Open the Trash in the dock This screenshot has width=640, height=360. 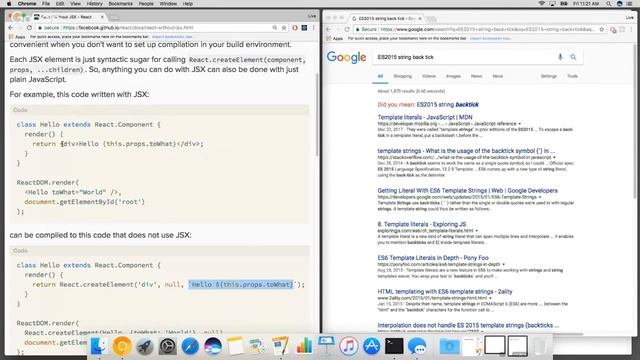540,346
